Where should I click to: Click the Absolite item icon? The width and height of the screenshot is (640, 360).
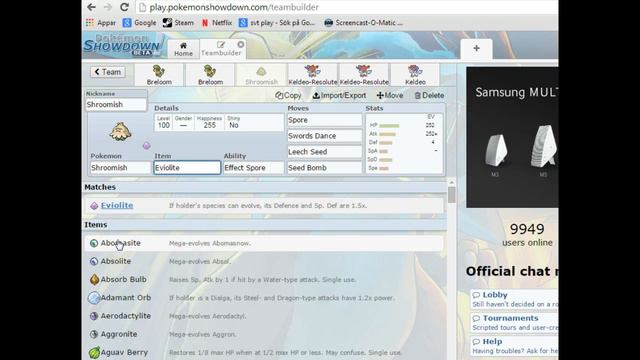pyautogui.click(x=94, y=261)
